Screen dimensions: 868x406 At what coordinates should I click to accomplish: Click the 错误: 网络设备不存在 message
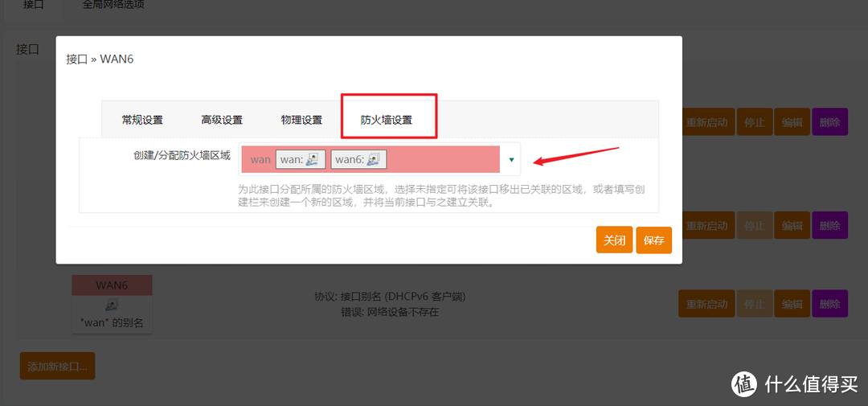click(x=390, y=313)
